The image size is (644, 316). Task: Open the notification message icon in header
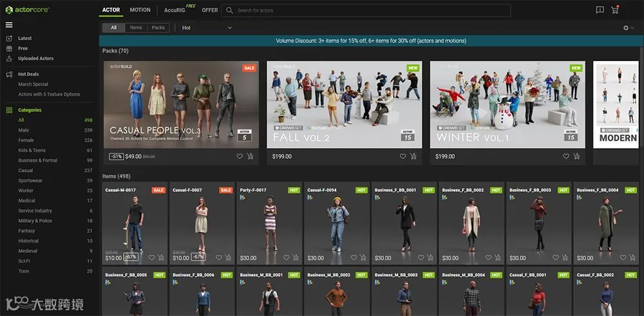coord(600,10)
